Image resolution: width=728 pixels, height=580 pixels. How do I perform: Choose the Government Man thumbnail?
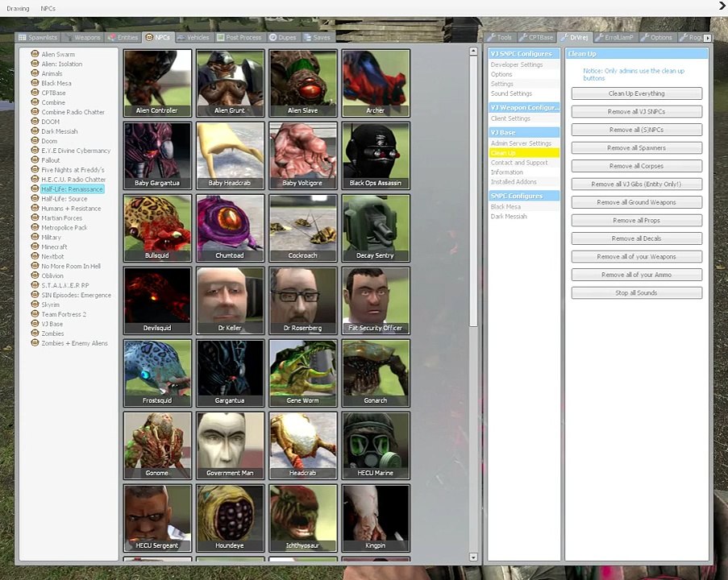pos(230,445)
